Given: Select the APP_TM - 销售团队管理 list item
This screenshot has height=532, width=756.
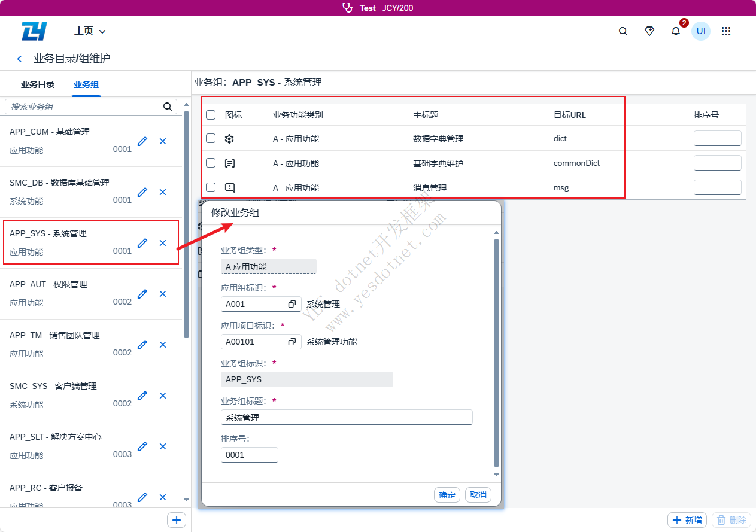Looking at the screenshot, I should 91,345.
